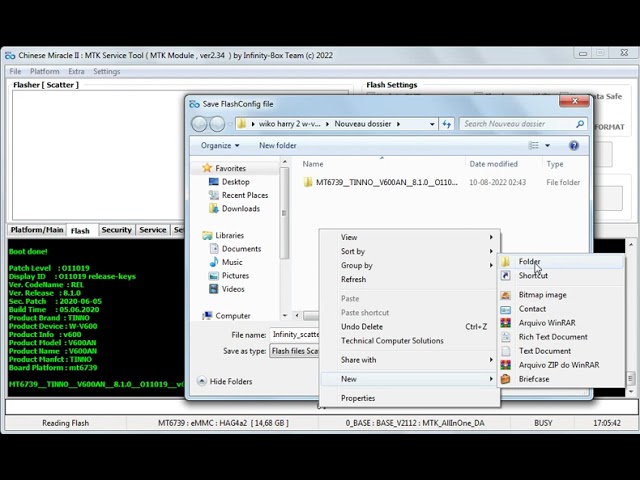The width and height of the screenshot is (640, 480).
Task: Open Settings menu in Chinese Miracle window
Action: click(107, 71)
